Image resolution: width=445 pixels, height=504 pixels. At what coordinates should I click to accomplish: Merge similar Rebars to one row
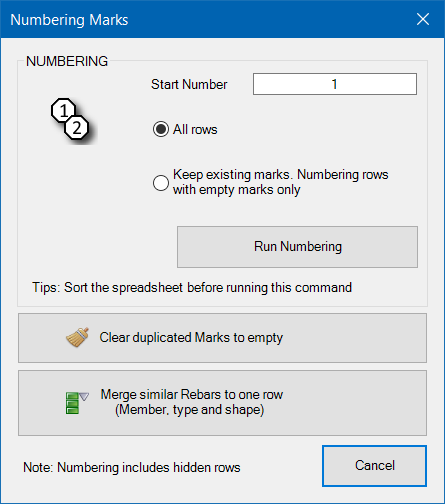(x=222, y=403)
